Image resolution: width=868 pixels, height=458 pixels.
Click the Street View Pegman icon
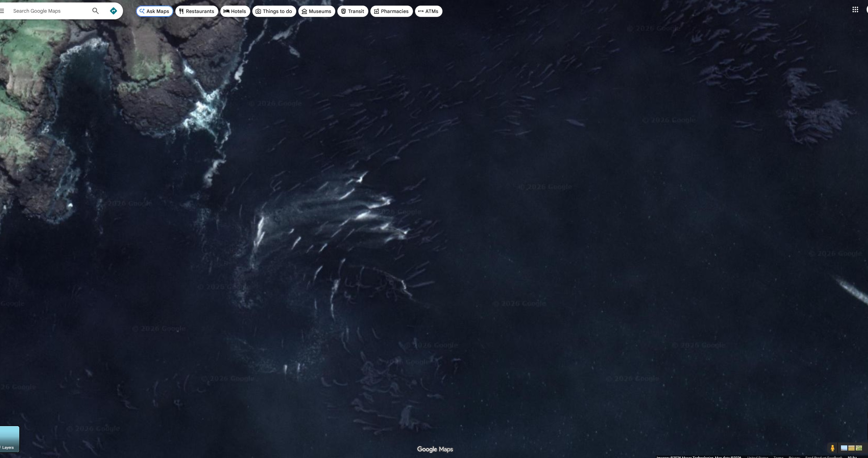click(832, 448)
